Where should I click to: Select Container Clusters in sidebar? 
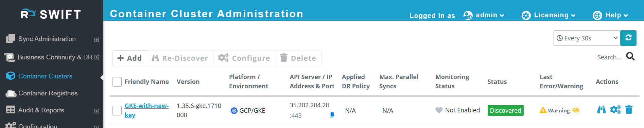pyautogui.click(x=45, y=76)
